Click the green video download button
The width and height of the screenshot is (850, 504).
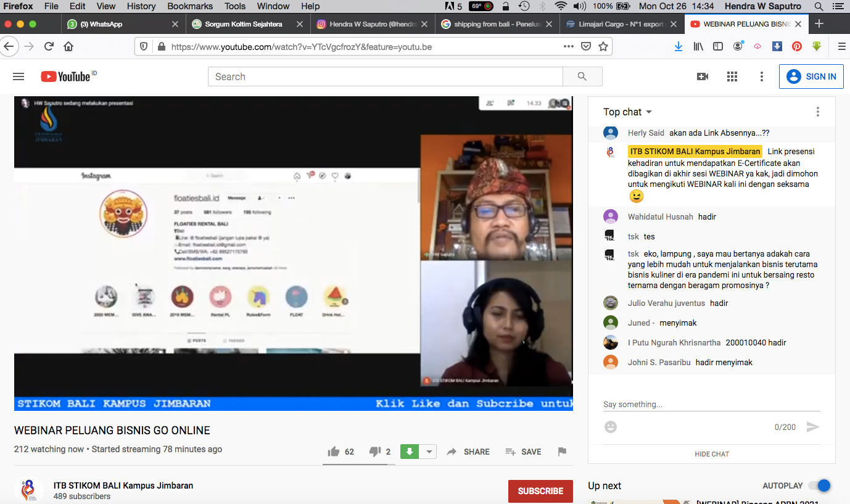click(x=410, y=452)
